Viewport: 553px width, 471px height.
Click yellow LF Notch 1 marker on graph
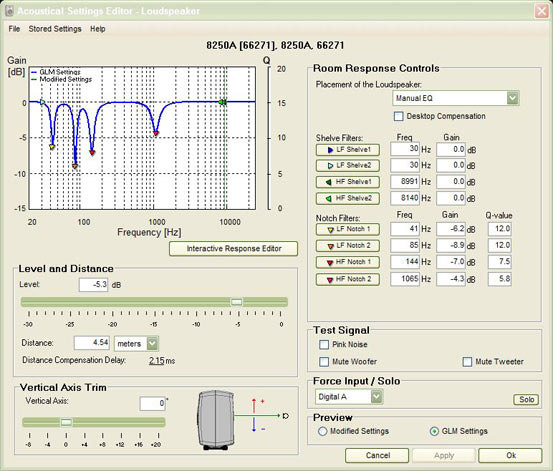pos(52,147)
